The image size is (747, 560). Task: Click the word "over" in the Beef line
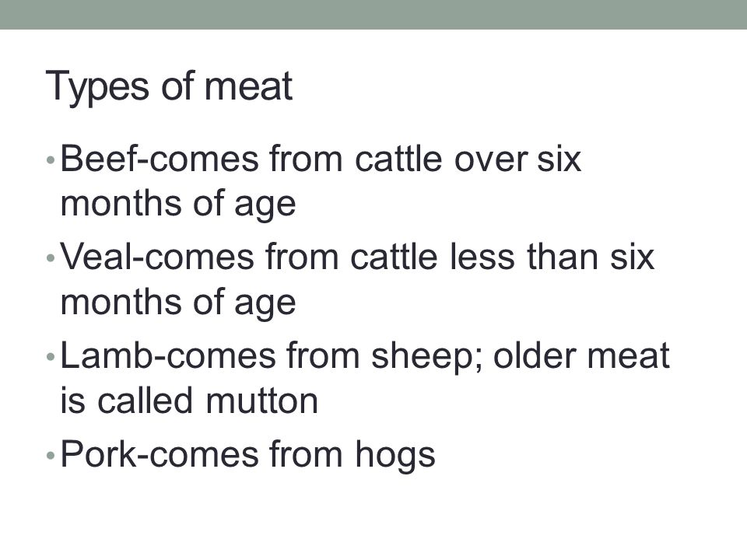491,159
